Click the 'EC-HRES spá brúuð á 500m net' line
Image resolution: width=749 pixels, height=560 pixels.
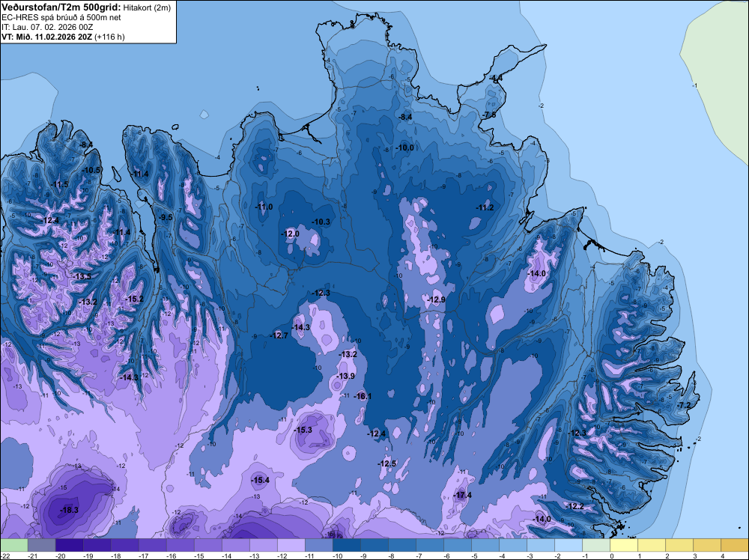tap(61, 17)
